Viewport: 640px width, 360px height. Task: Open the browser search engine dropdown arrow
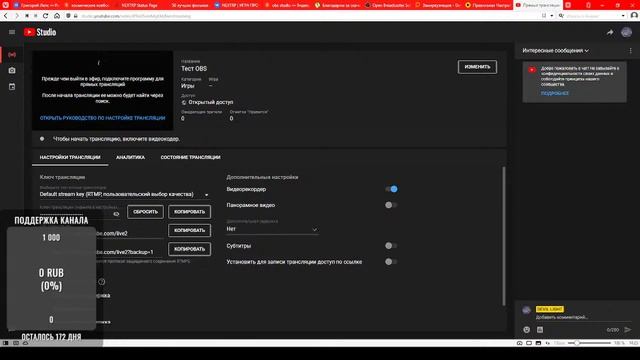pos(623,16)
